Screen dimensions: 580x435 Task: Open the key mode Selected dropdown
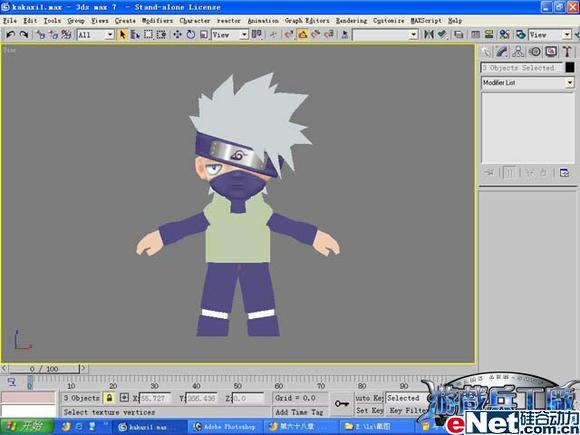click(406, 398)
